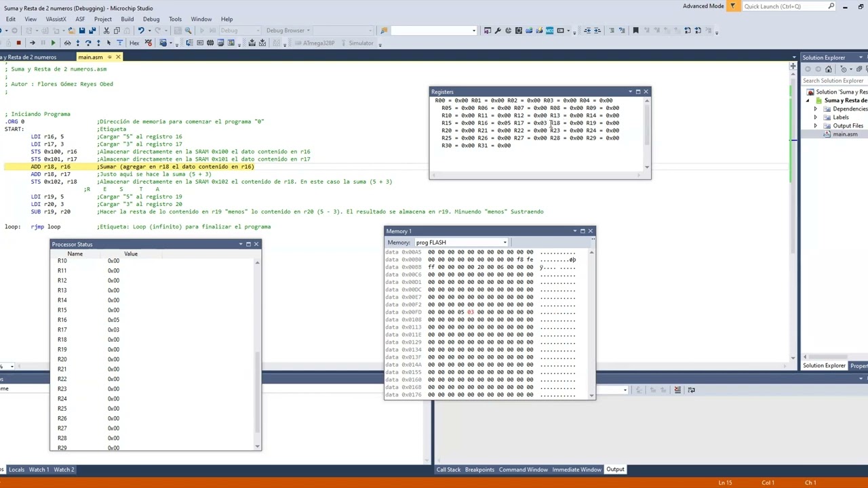Screen dimensions: 868x488
Task: Open the Edit menu
Action: 11,19
